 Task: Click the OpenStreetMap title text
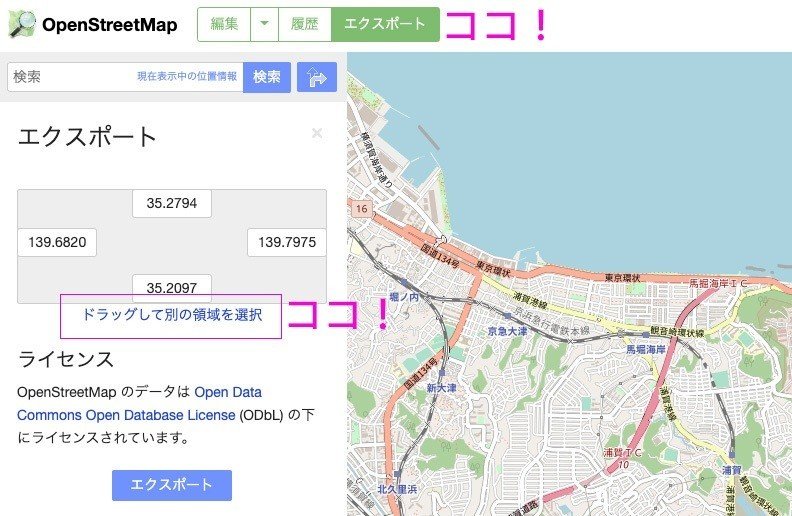pos(110,25)
